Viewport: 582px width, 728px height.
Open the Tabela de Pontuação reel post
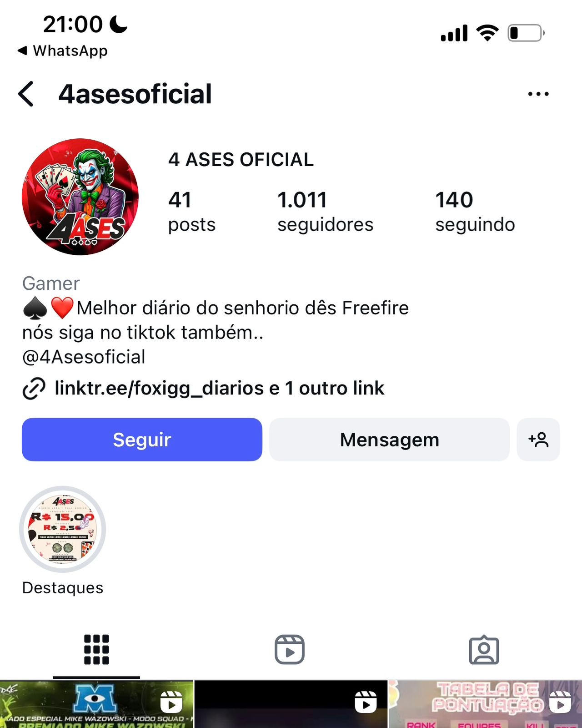point(485,704)
